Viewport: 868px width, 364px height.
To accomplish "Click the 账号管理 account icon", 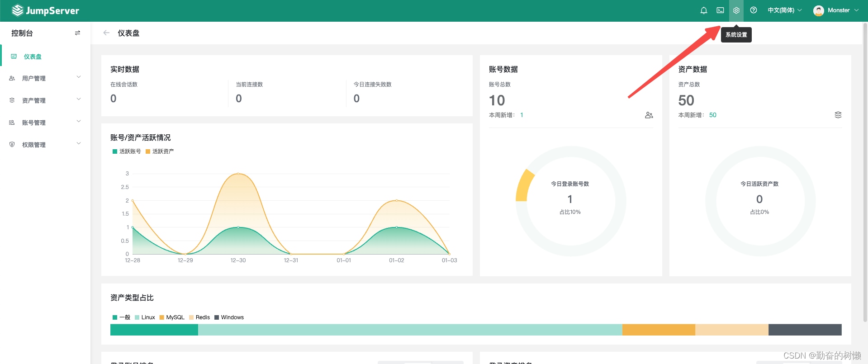I will pyautogui.click(x=12, y=123).
